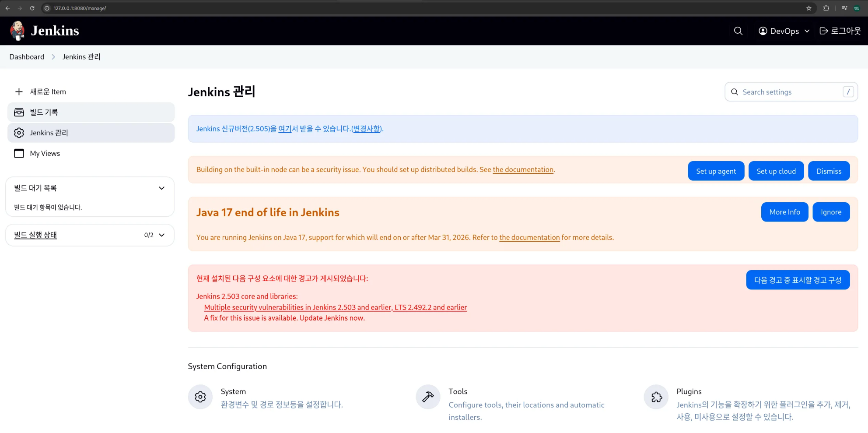Image resolution: width=868 pixels, height=433 pixels.
Task: Click the 빌드 기록 inbox icon
Action: 19,112
